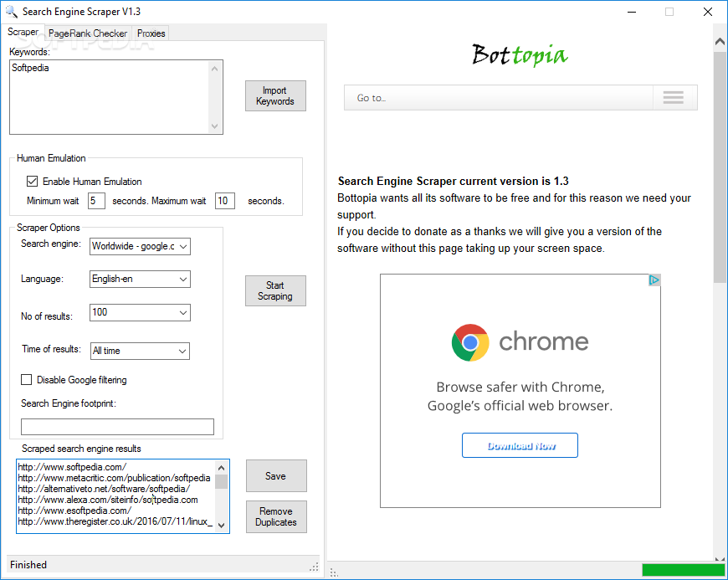Click the left status bar resize grip

[x=315, y=567]
